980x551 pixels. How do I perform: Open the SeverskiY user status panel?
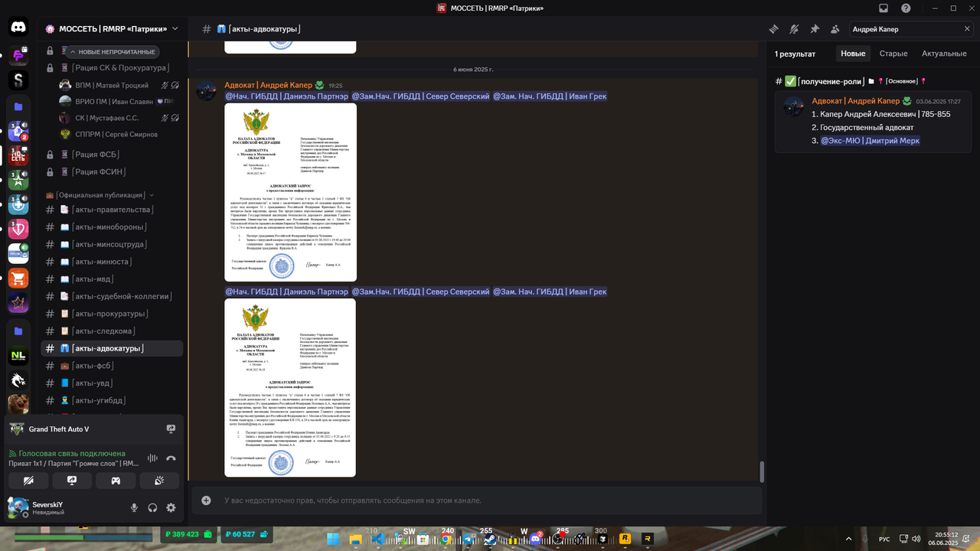[64, 507]
